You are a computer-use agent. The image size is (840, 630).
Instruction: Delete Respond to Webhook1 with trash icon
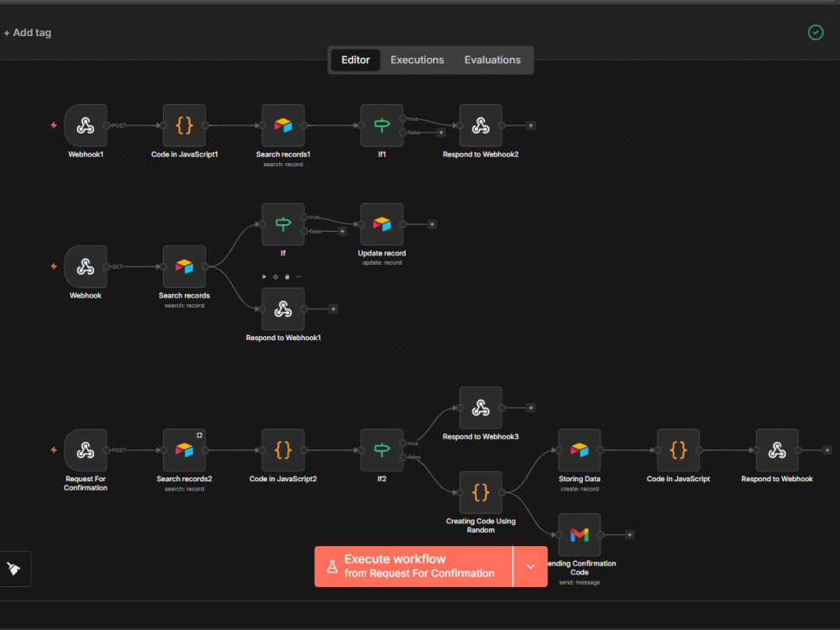click(287, 277)
